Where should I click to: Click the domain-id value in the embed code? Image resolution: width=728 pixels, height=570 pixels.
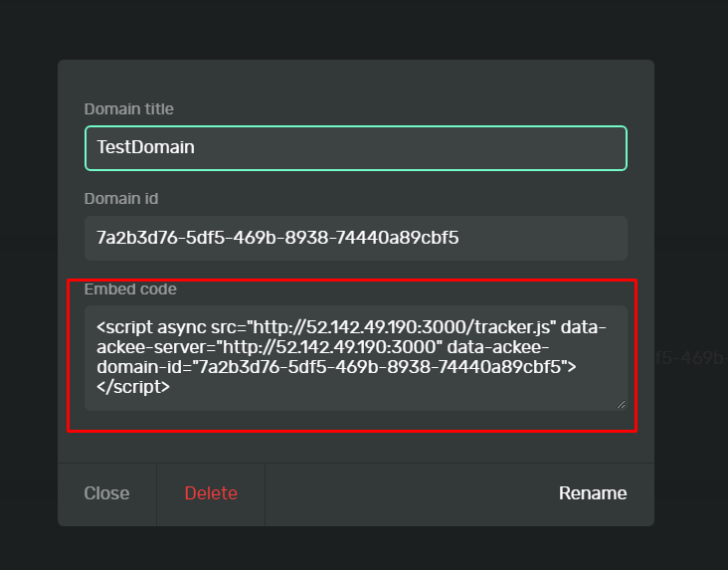[x=381, y=368]
